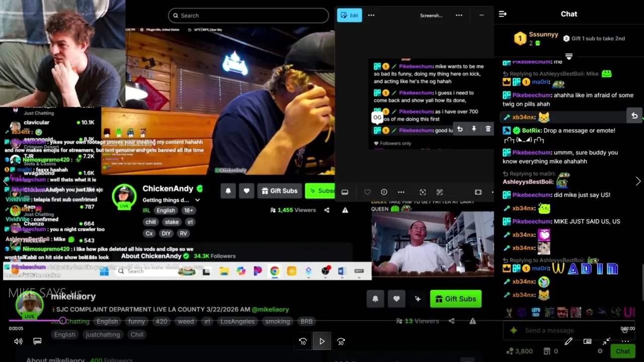Open the chat shop icon
The height and width of the screenshot is (362, 644).
coord(548,351)
